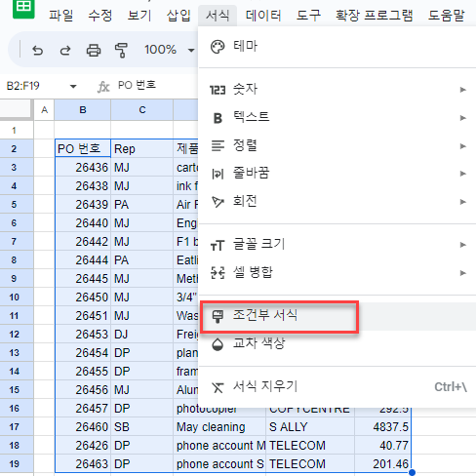The height and width of the screenshot is (476, 476).
Task: Open the 텍스트 submenu
Action: [337, 117]
